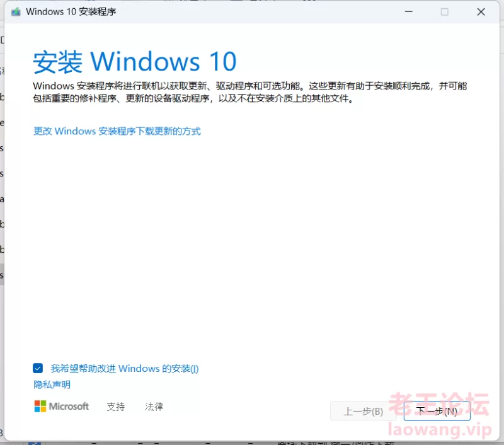The image size is (504, 445).
Task: Click the description paragraph starting 'Windows 安装程序将进行联机'
Action: tap(249, 92)
